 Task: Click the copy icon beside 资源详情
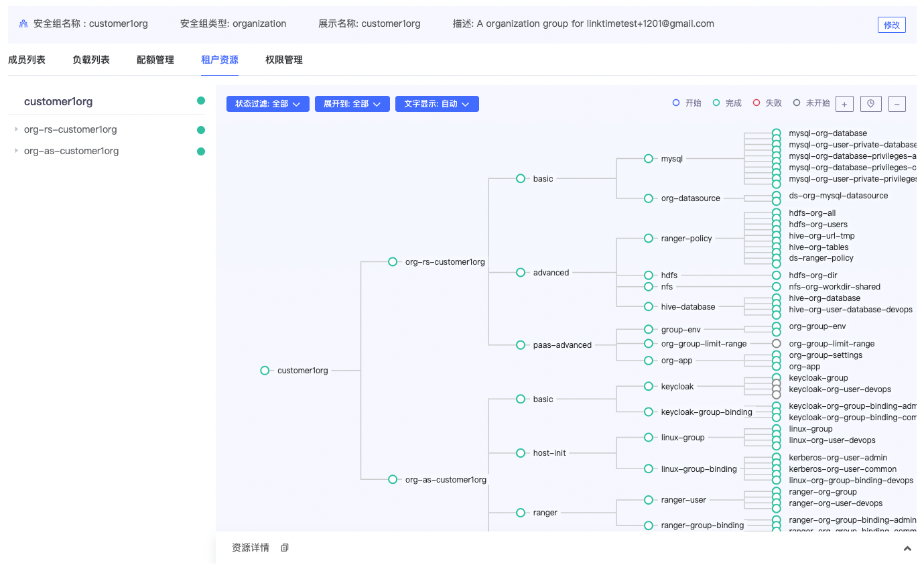285,548
